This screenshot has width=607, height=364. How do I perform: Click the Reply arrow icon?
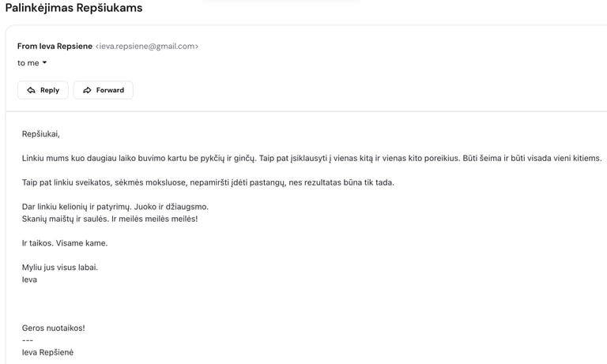click(x=32, y=90)
